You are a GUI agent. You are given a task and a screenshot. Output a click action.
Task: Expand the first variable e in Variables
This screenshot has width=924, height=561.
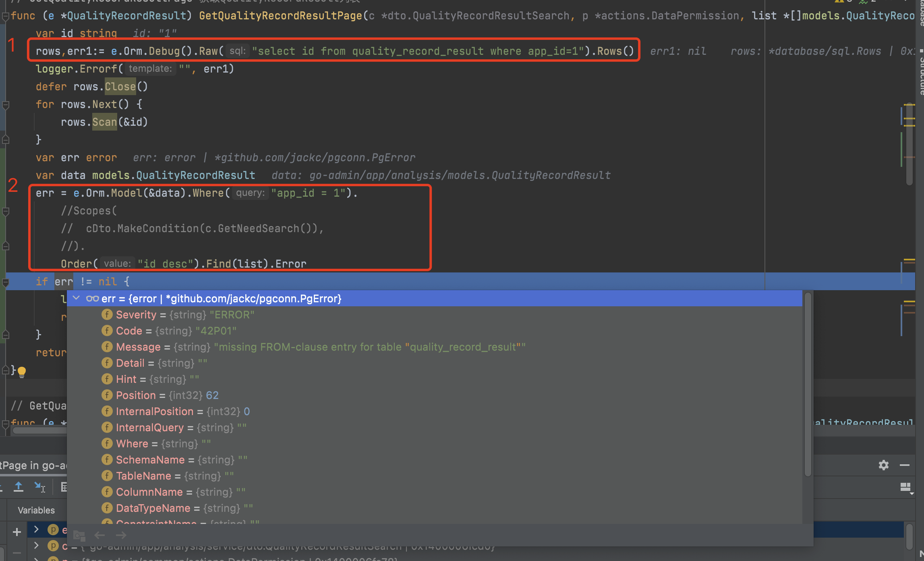(36, 529)
